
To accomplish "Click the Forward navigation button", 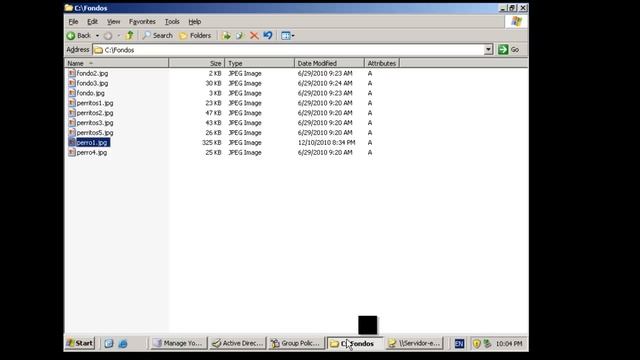I will coord(108,36).
